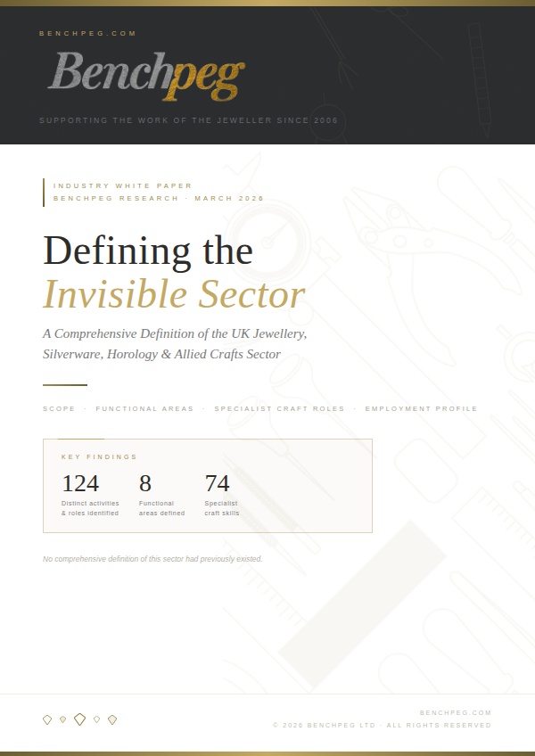Click the 74 specialist craft skills statistic
Screen dimensions: 535x756
coord(217,484)
